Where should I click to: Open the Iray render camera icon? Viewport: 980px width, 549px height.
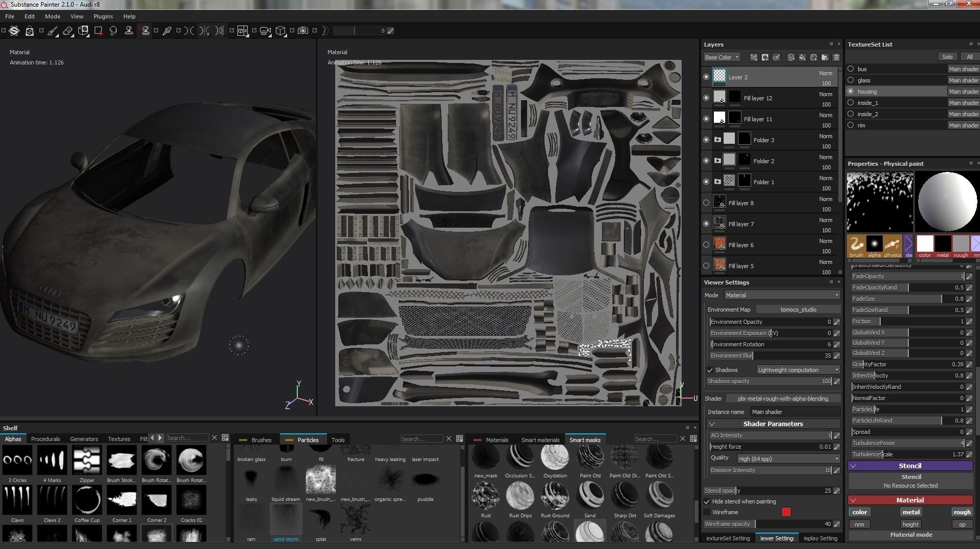[303, 31]
